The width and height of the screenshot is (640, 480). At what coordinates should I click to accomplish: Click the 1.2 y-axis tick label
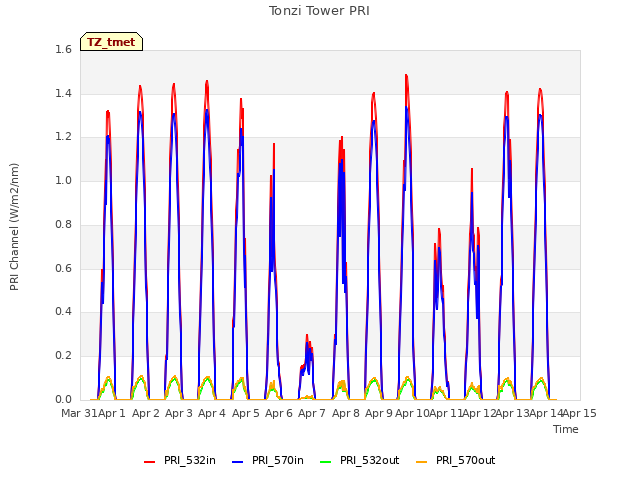[63, 137]
